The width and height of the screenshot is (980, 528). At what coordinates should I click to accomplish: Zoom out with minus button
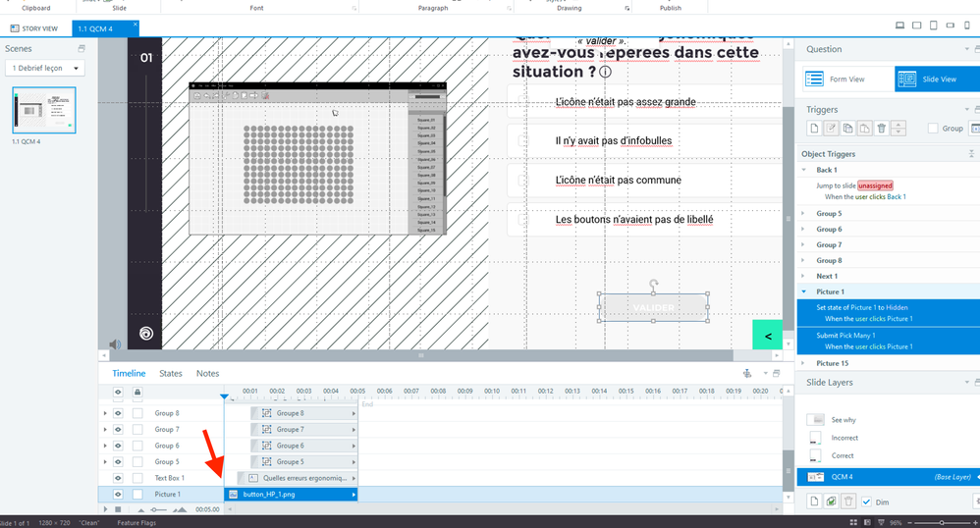(x=909, y=522)
